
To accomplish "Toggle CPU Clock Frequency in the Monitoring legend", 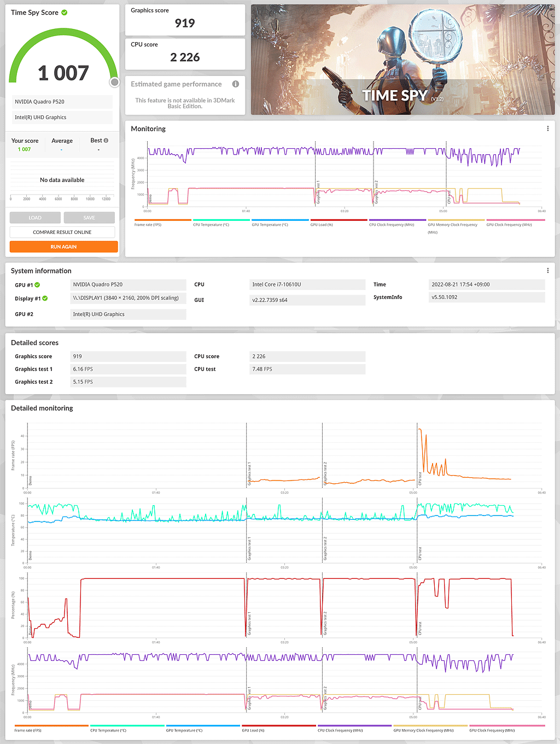I will [x=397, y=222].
